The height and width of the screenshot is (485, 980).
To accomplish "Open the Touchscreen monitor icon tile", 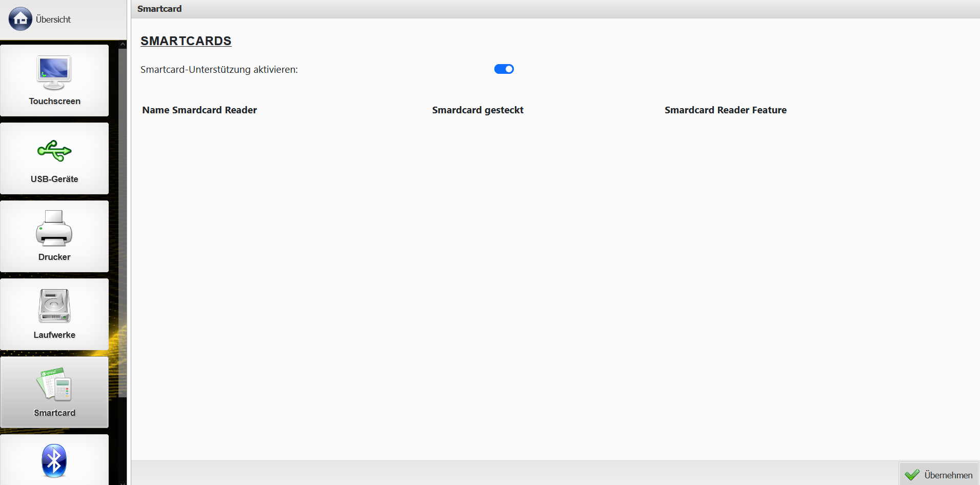I will pos(54,80).
